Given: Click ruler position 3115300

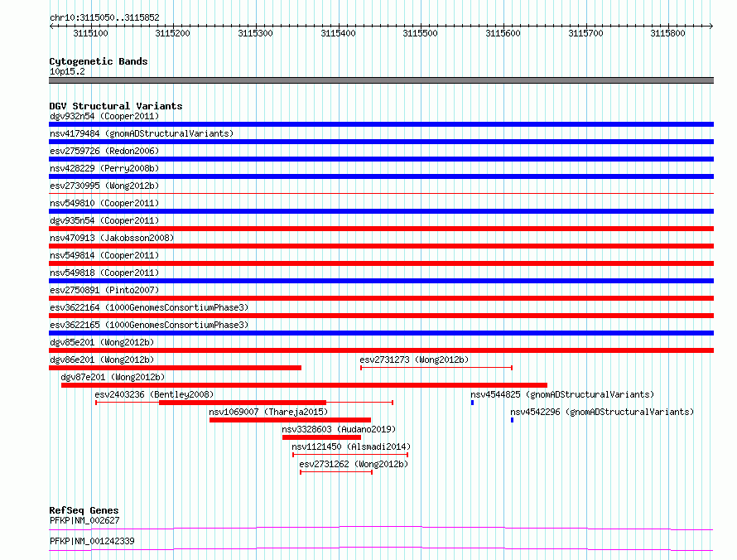Looking at the screenshot, I should pos(255,33).
